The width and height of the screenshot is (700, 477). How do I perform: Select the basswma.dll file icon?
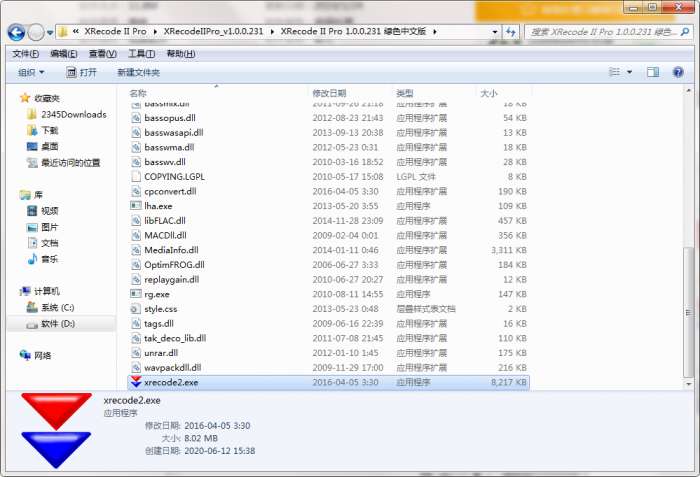pyautogui.click(x=136, y=147)
